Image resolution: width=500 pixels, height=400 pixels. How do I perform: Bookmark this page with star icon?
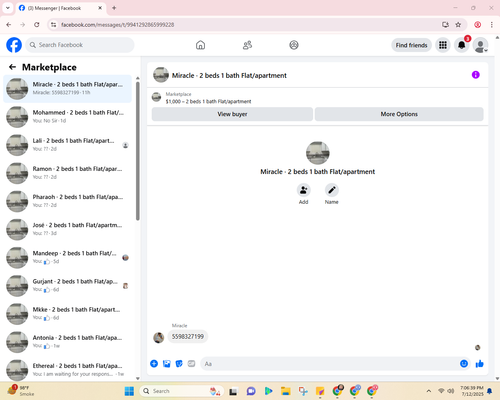458,25
